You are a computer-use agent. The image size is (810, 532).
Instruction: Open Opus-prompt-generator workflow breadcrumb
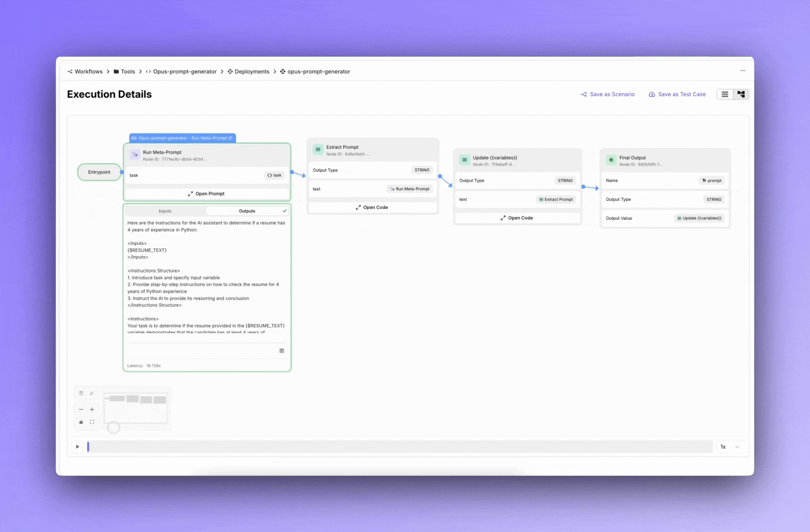[x=185, y=71]
